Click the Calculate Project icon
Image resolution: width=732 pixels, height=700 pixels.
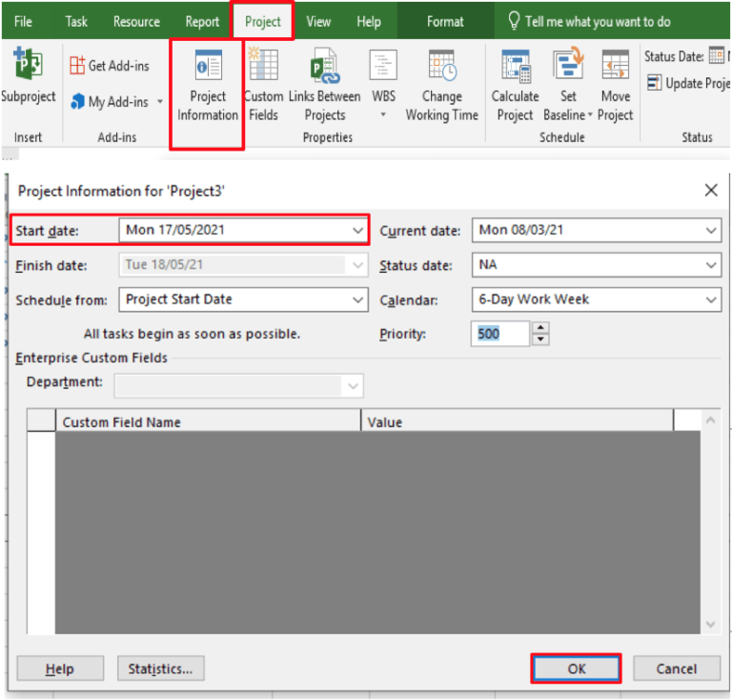(x=515, y=69)
